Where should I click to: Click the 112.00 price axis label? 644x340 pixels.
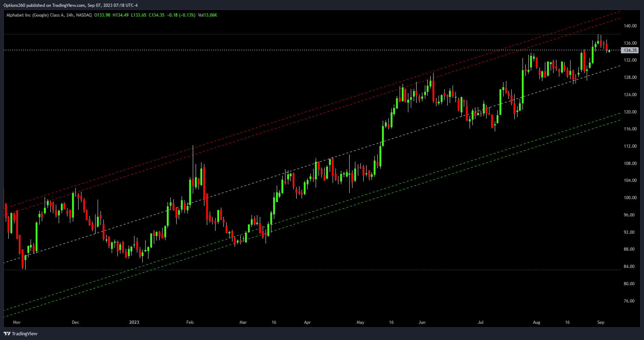click(x=630, y=146)
